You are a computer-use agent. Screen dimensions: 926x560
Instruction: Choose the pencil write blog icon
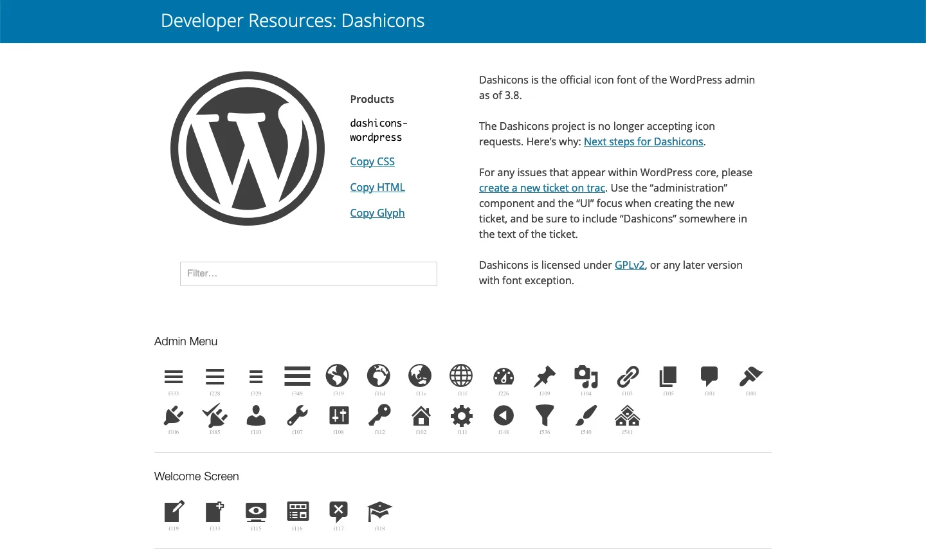tap(174, 512)
